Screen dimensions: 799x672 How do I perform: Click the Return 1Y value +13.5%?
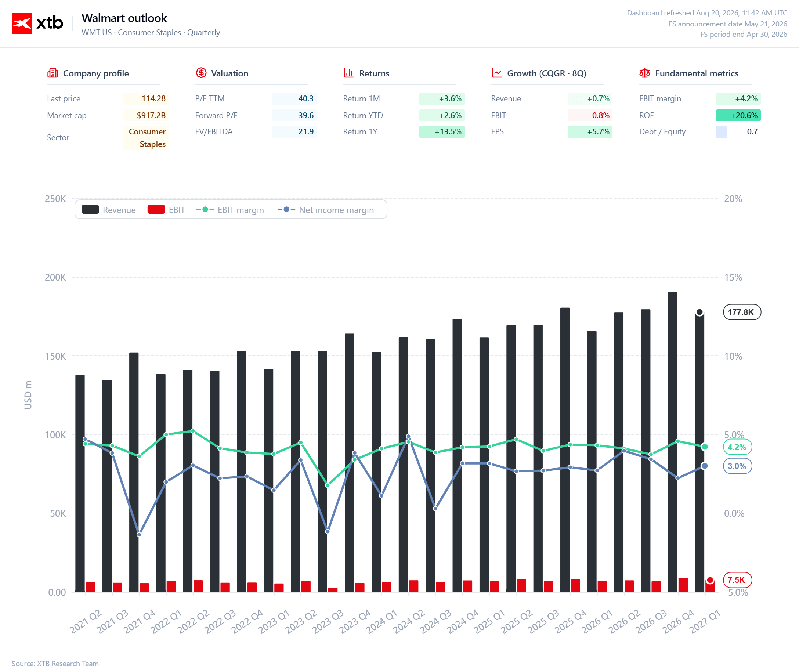pos(442,132)
